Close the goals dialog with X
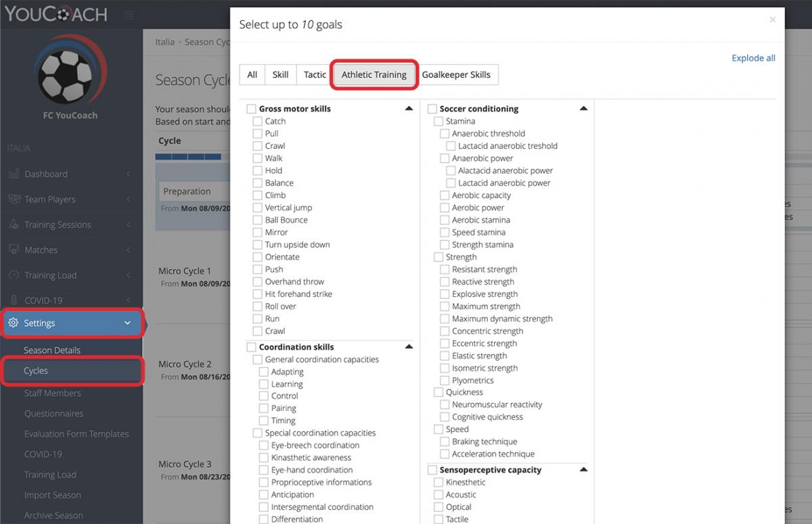 773,20
